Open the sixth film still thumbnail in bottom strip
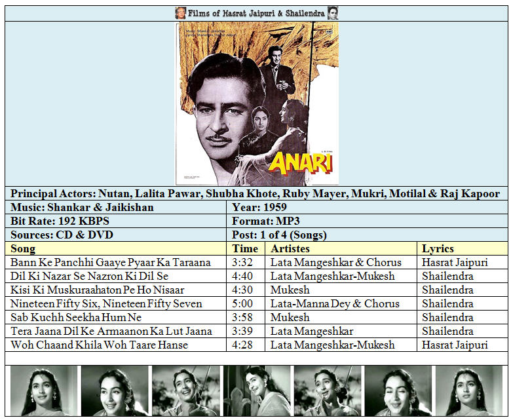The width and height of the screenshot is (511, 420). [398, 391]
